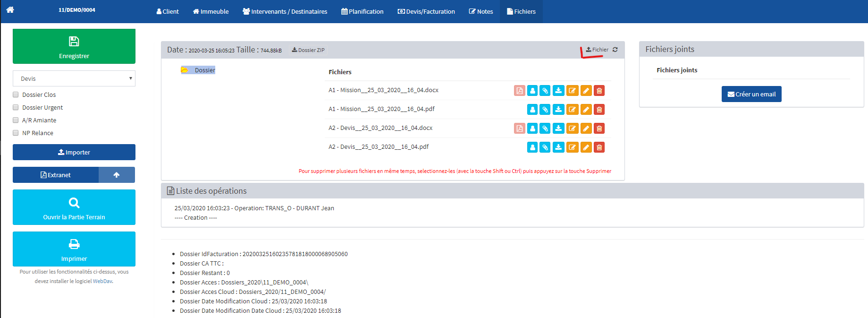868x318 pixels.
Task: Enable the Dossier Urgent checkbox
Action: [x=16, y=107]
